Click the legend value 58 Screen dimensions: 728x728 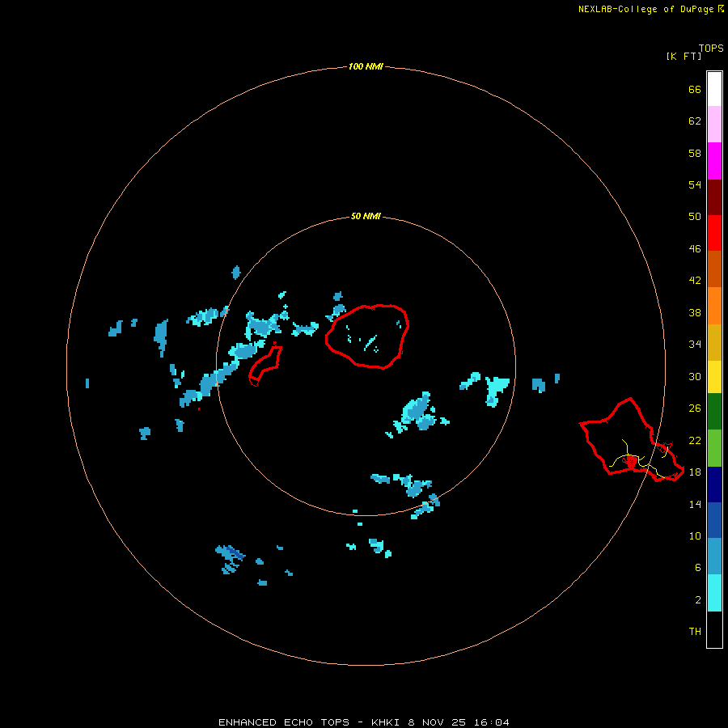click(x=695, y=153)
